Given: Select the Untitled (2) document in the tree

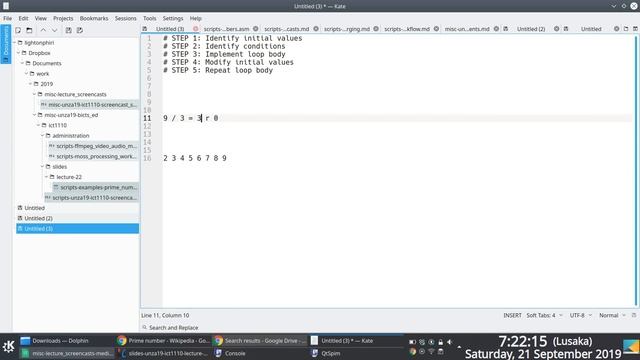Looking at the screenshot, I should click(78, 218).
